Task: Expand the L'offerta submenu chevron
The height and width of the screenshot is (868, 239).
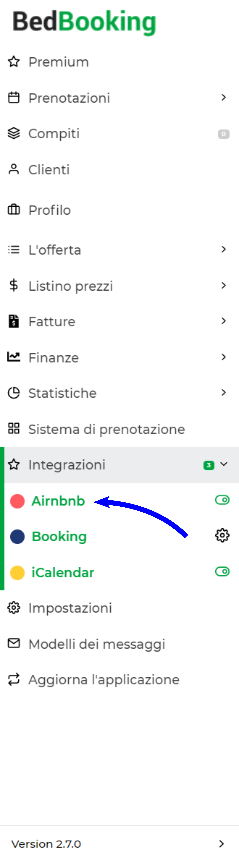Action: pyautogui.click(x=224, y=249)
